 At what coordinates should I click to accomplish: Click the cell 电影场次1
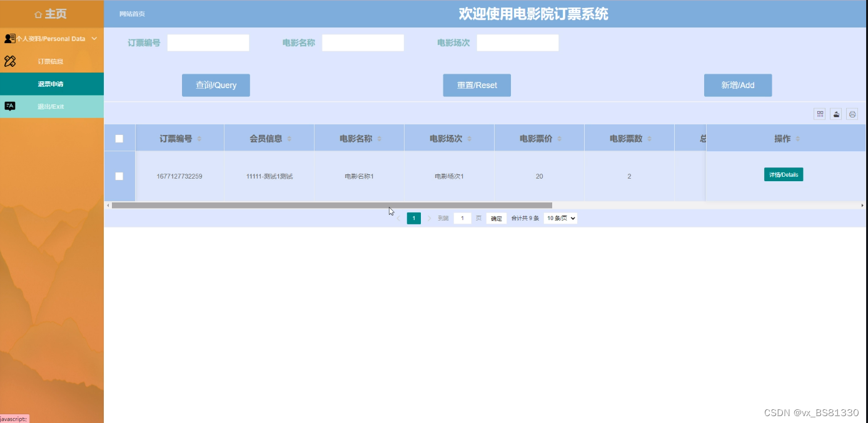pyautogui.click(x=449, y=176)
